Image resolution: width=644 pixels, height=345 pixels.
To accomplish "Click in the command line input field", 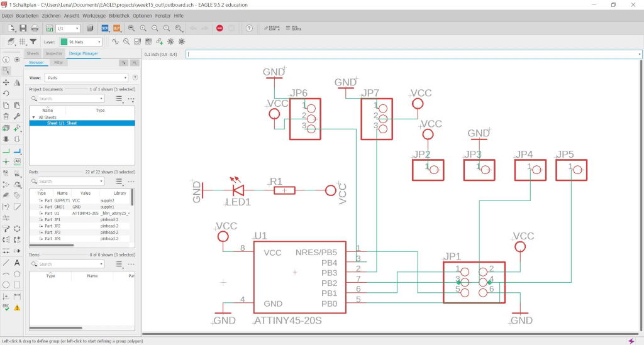I will click(413, 54).
